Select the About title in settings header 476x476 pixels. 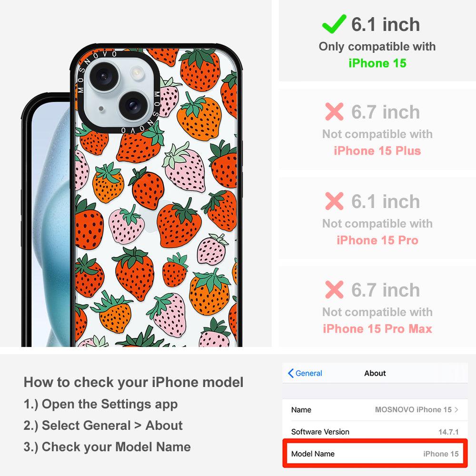click(375, 373)
